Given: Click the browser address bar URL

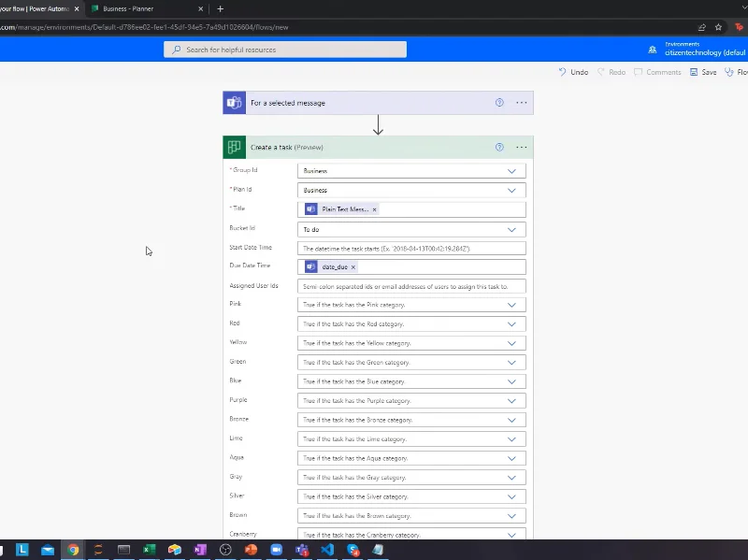Looking at the screenshot, I should point(144,27).
